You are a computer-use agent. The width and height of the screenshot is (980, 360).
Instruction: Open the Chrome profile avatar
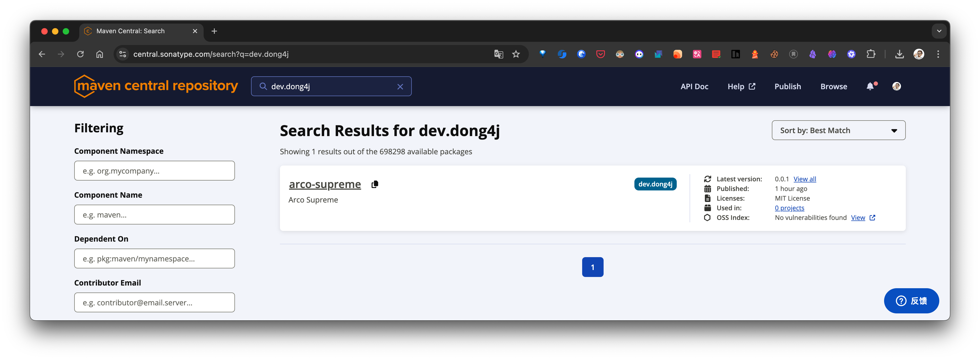pyautogui.click(x=919, y=54)
